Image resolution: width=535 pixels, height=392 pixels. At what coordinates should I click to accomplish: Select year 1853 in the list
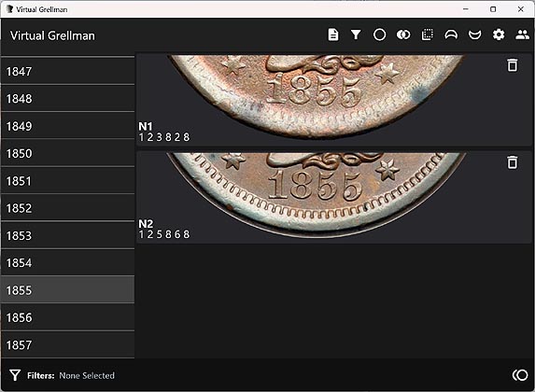pos(68,235)
